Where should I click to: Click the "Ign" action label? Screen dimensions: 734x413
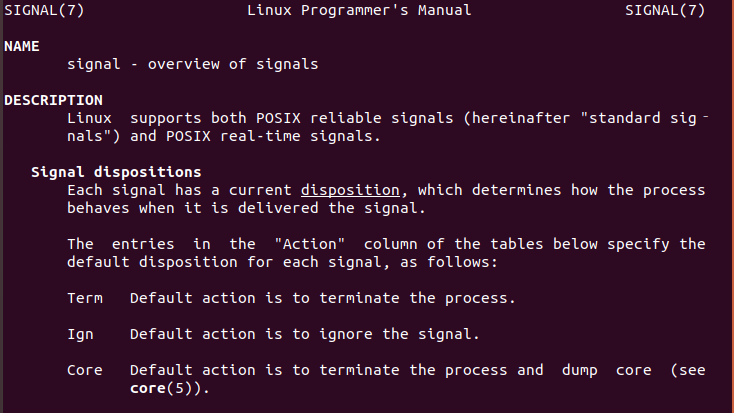pyautogui.click(x=80, y=334)
